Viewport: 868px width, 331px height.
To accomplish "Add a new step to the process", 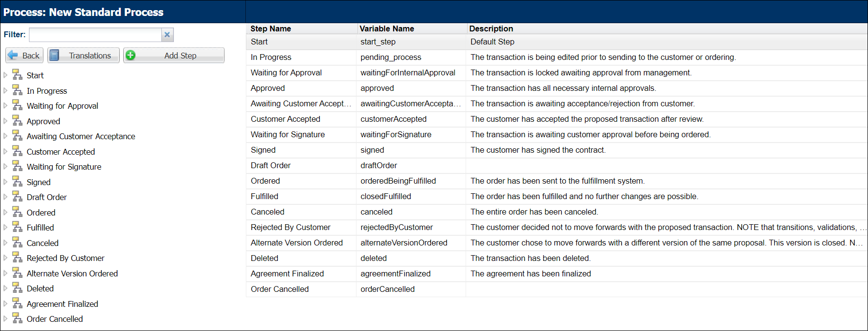I will coord(173,55).
